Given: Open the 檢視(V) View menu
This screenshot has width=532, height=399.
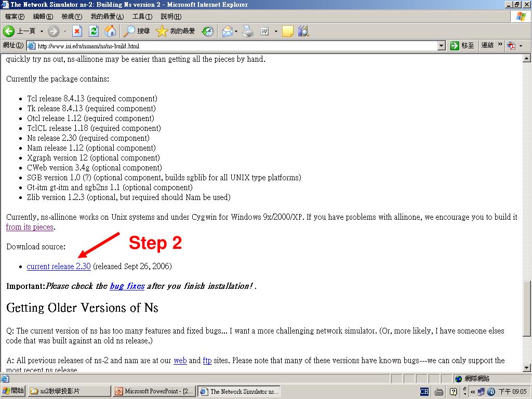Looking at the screenshot, I should tap(72, 16).
